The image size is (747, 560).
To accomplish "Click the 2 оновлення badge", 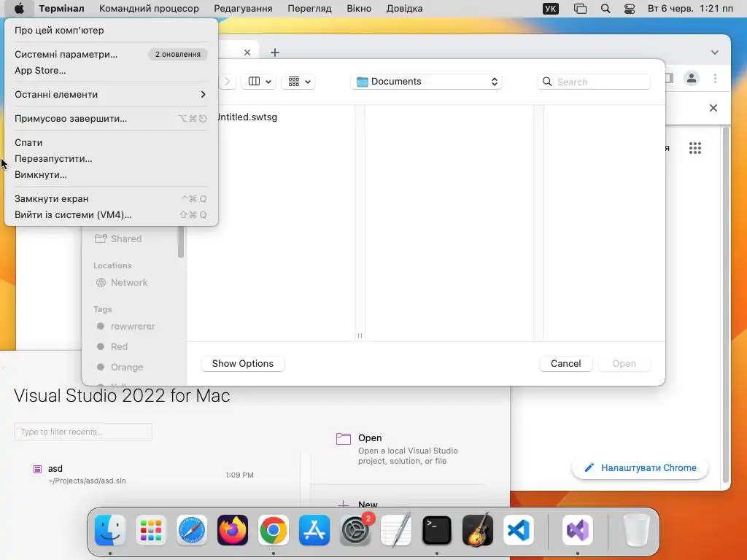I will pos(178,54).
